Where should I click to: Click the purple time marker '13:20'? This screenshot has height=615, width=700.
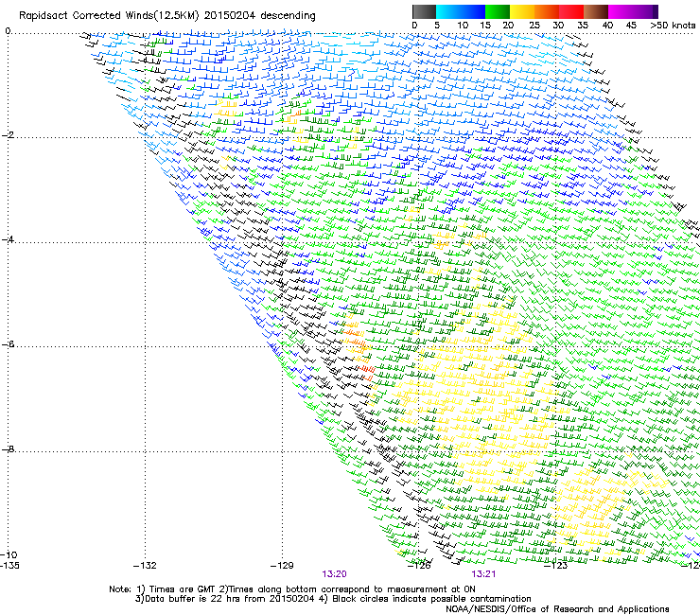click(x=334, y=574)
